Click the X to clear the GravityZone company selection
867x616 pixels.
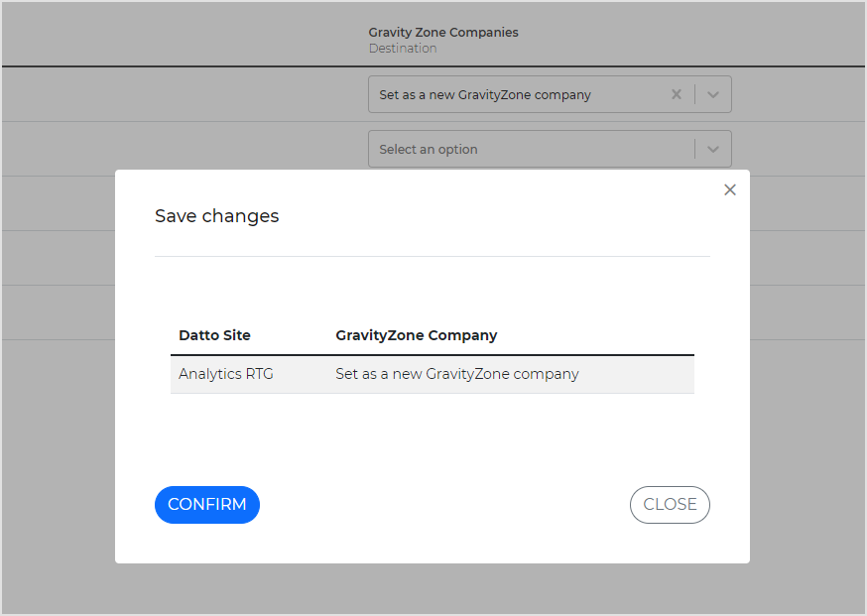click(677, 94)
